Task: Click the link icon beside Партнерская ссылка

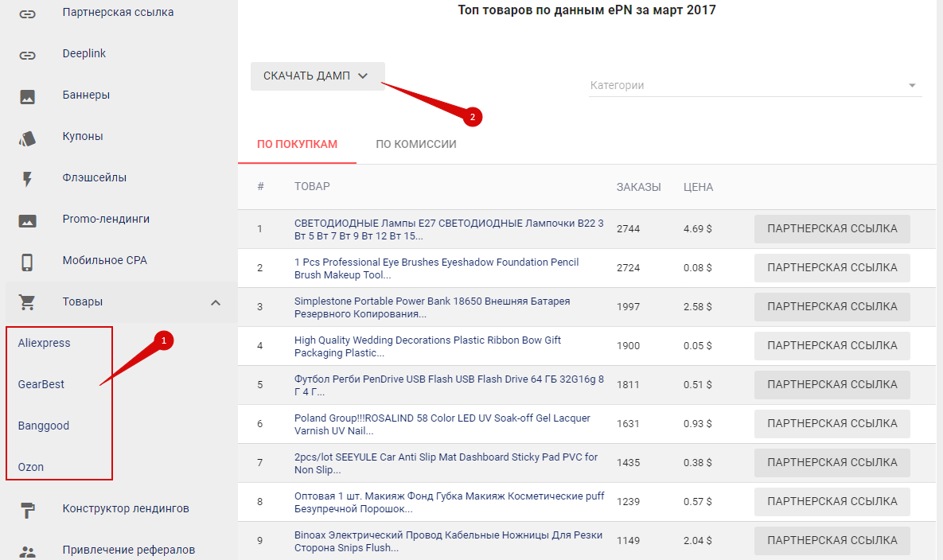Action: [x=28, y=14]
